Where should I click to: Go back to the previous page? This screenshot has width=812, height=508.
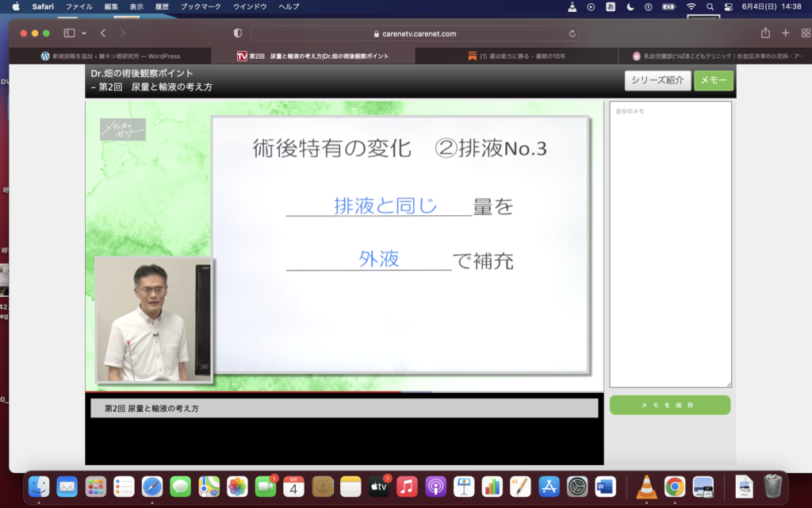tap(103, 33)
